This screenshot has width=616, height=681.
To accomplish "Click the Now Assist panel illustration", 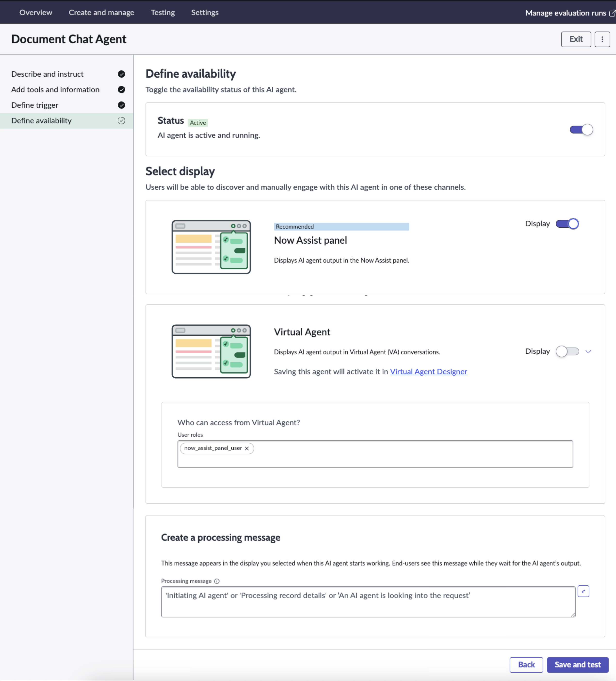I will (x=211, y=247).
